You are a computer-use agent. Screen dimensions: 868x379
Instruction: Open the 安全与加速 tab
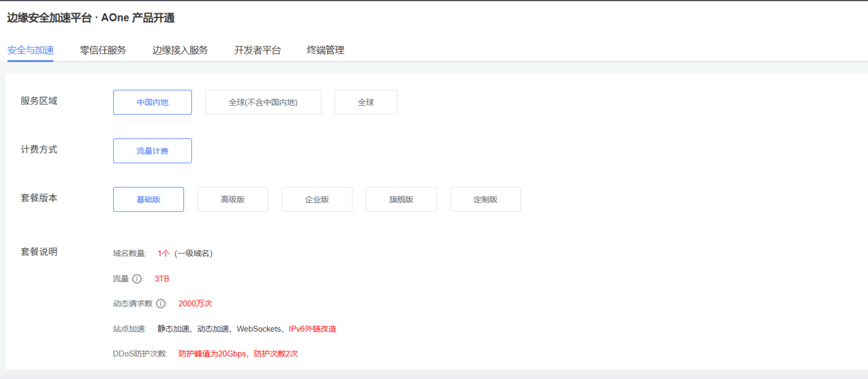coord(31,50)
